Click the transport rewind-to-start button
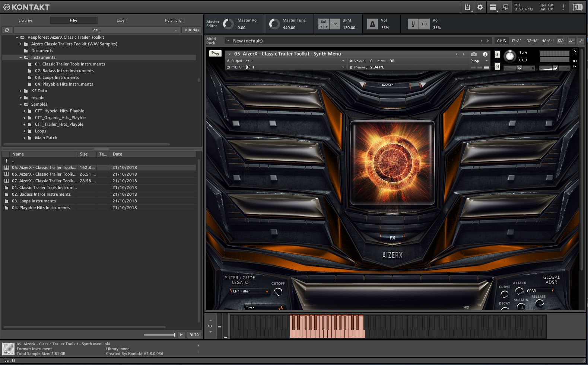Viewport: 588px width, 365px height. click(x=321, y=27)
